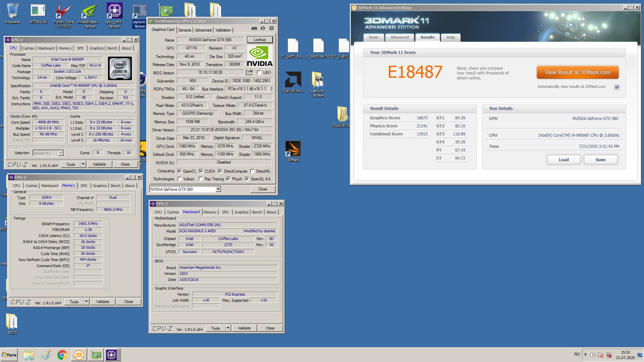Viewport: 644px width, 362px height.
Task: Open AMD Guru3D desktop icon
Action: [x=293, y=82]
